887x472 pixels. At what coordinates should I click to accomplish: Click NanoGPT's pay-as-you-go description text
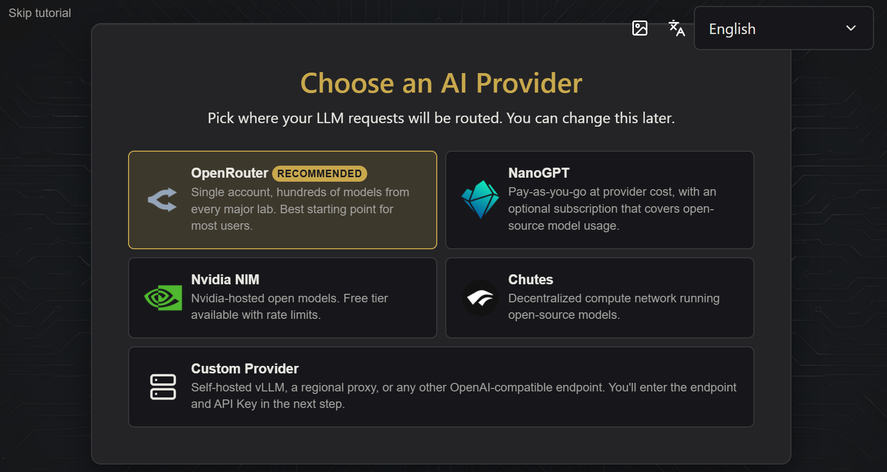pyautogui.click(x=612, y=209)
